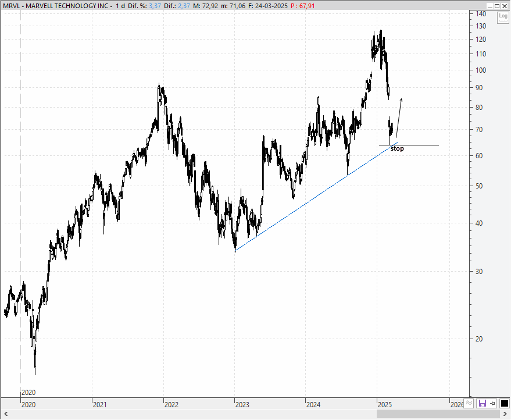This screenshot has width=511, height=420.
Task: Click the red 'P : 67,91' price
Action: (303, 6)
